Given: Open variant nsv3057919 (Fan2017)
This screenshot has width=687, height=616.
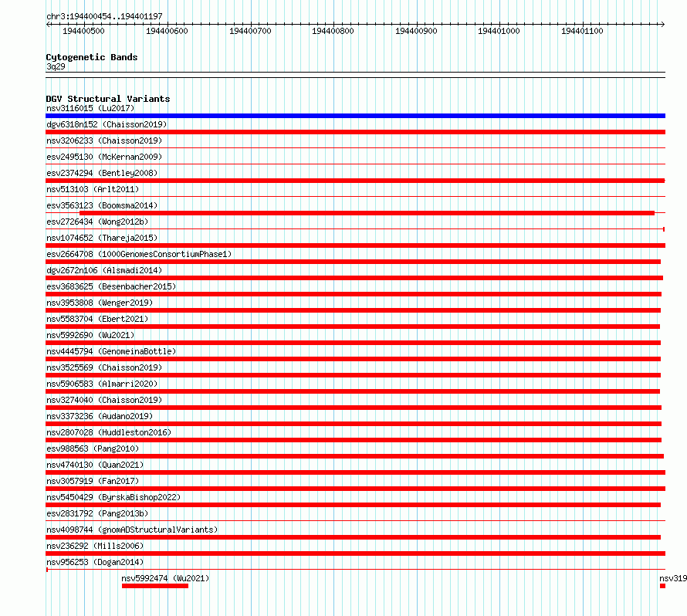Looking at the screenshot, I should click(x=93, y=481).
